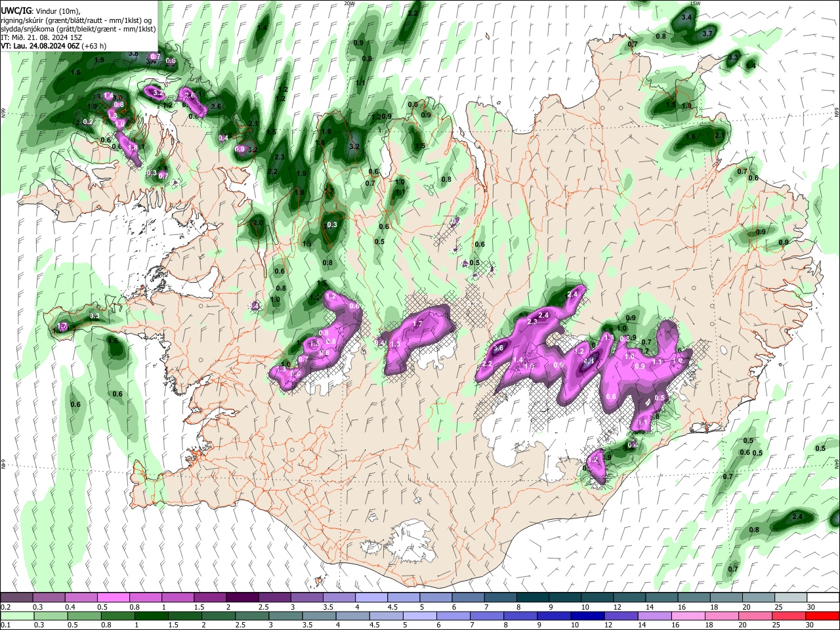
Task: Click the 3.8 precipitation value on the map
Action: point(133,54)
